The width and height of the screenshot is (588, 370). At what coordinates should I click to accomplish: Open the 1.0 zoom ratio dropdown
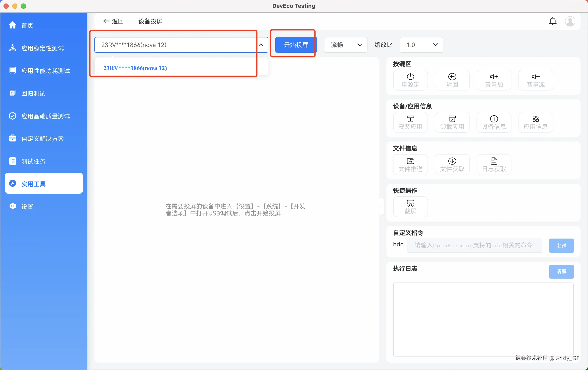(421, 45)
